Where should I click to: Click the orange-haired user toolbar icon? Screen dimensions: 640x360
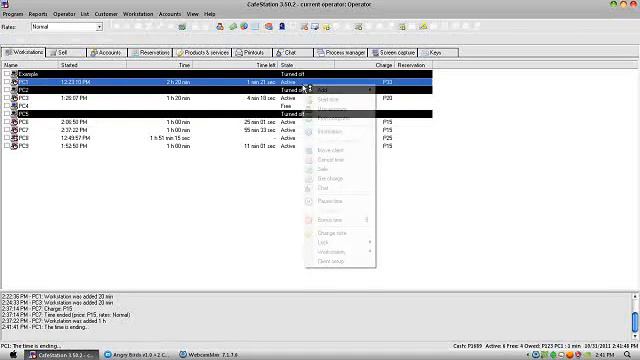click(220, 27)
